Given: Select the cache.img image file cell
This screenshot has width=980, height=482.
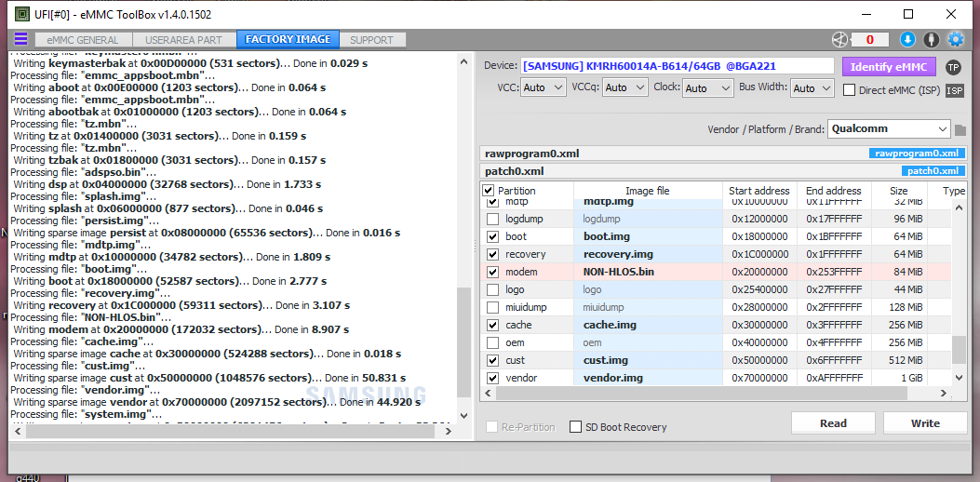Looking at the screenshot, I should 648,325.
